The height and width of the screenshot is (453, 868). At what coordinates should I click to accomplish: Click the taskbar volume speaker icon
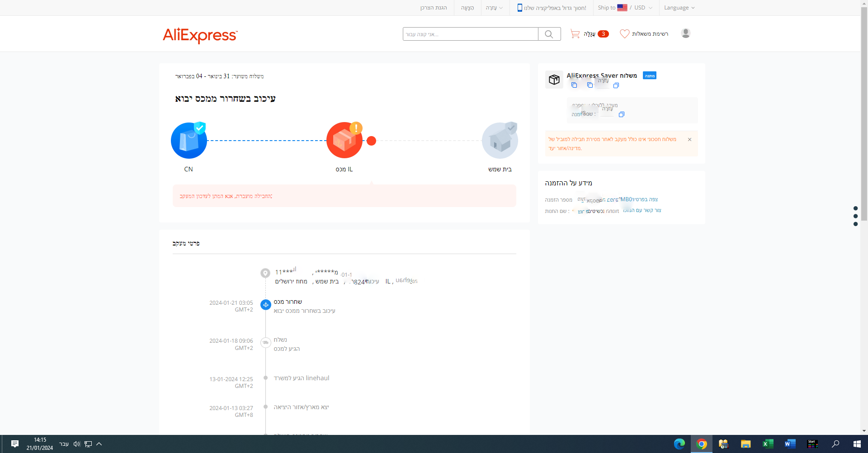coord(77,444)
